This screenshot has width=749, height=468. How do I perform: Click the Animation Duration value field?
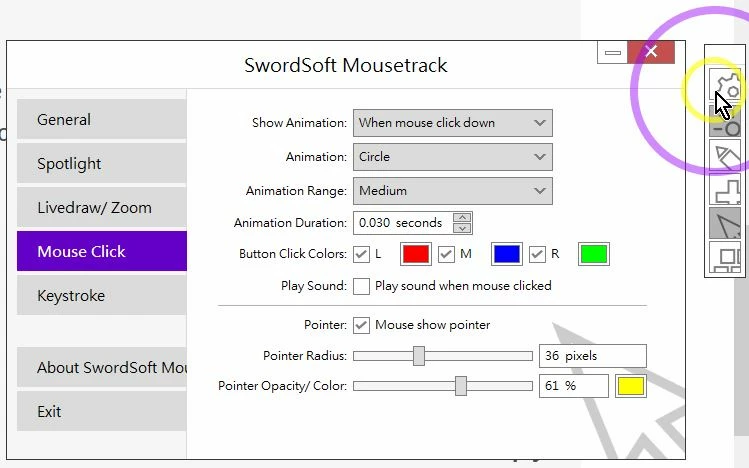point(403,223)
